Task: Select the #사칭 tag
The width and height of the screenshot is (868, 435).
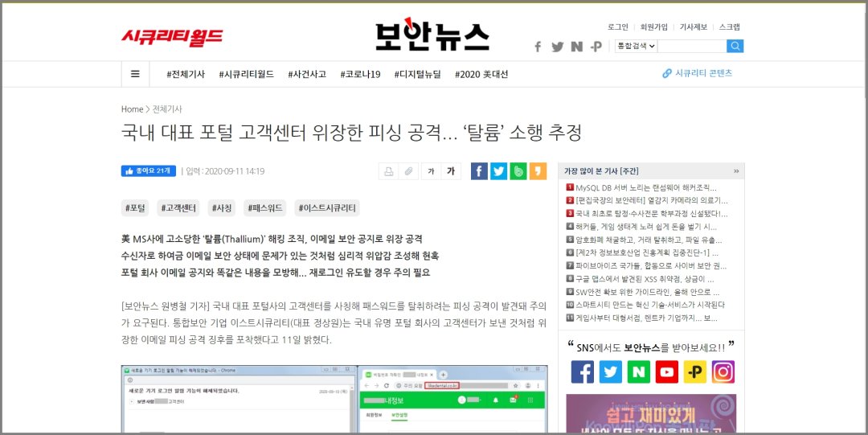Action: tap(222, 207)
